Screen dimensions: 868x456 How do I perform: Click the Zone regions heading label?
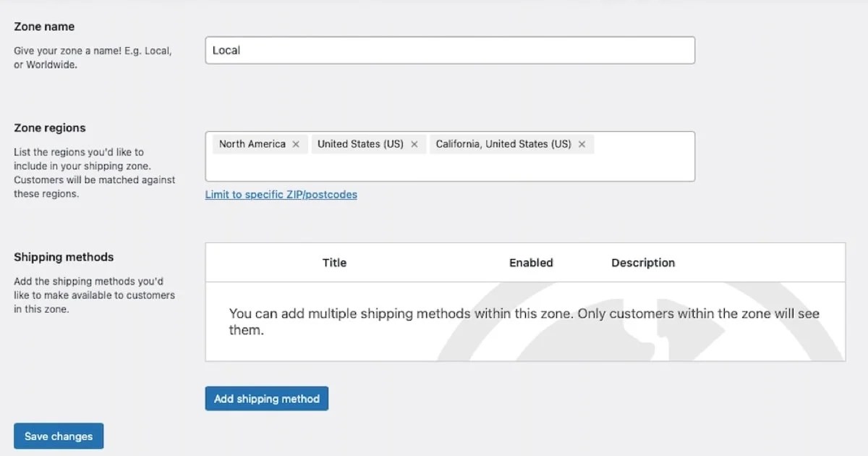50,128
